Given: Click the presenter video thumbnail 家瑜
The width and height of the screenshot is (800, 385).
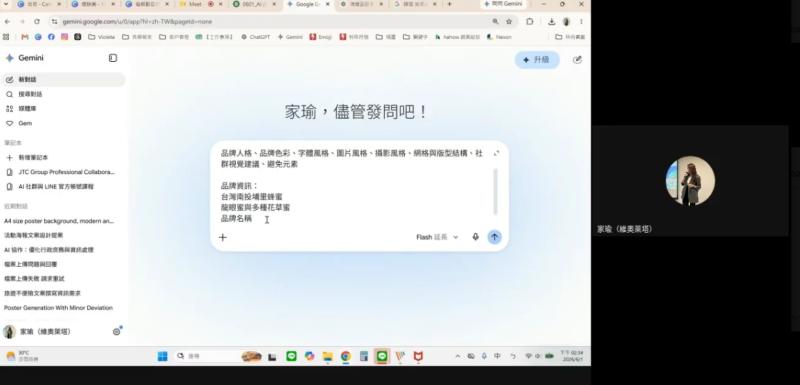Looking at the screenshot, I should point(690,181).
